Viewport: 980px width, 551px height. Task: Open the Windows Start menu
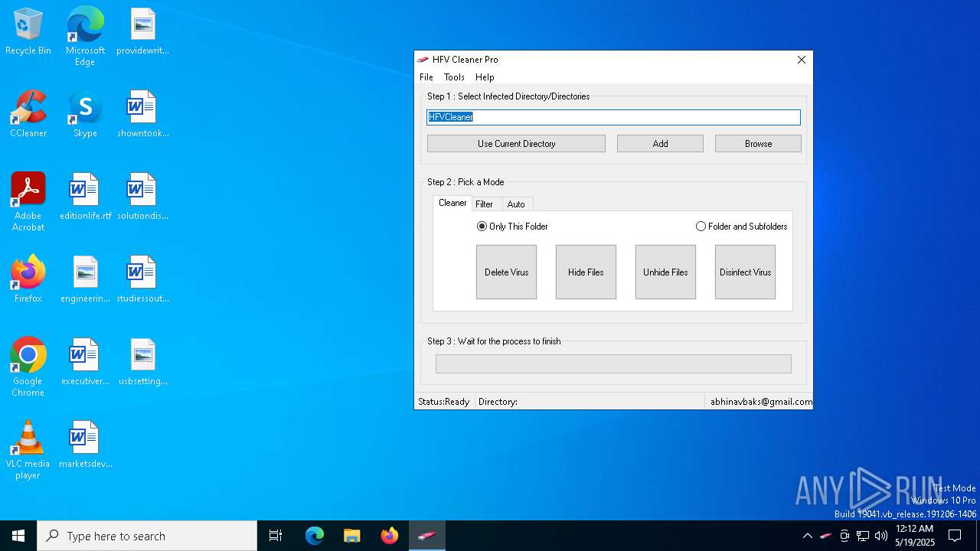click(x=18, y=536)
